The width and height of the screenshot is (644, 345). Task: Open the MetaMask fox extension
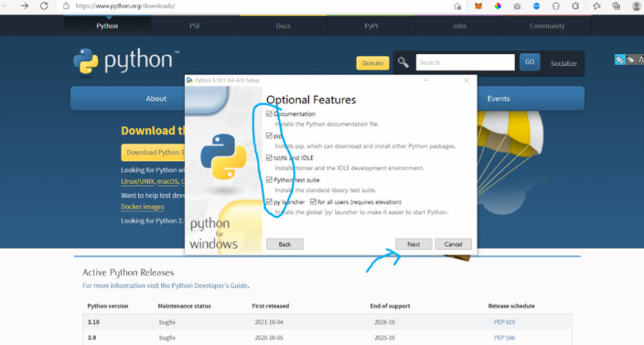tap(478, 6)
